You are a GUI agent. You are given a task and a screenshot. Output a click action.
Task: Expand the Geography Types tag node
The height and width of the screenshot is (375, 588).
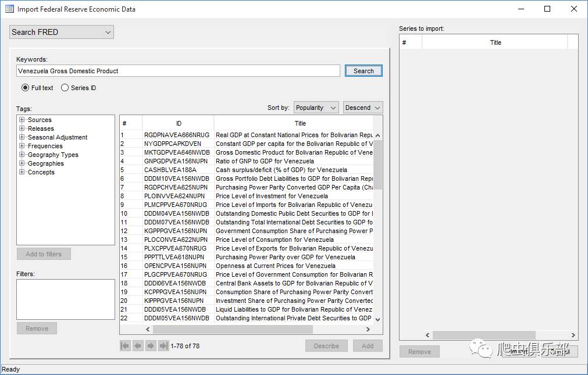(22, 155)
